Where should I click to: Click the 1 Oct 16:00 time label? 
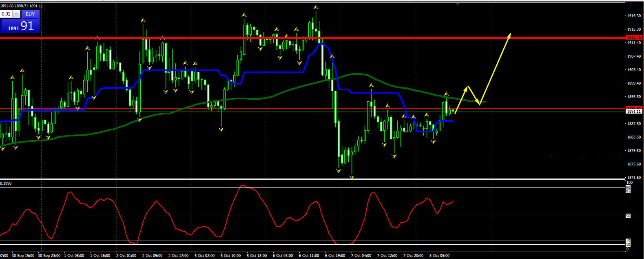[x=100, y=256]
